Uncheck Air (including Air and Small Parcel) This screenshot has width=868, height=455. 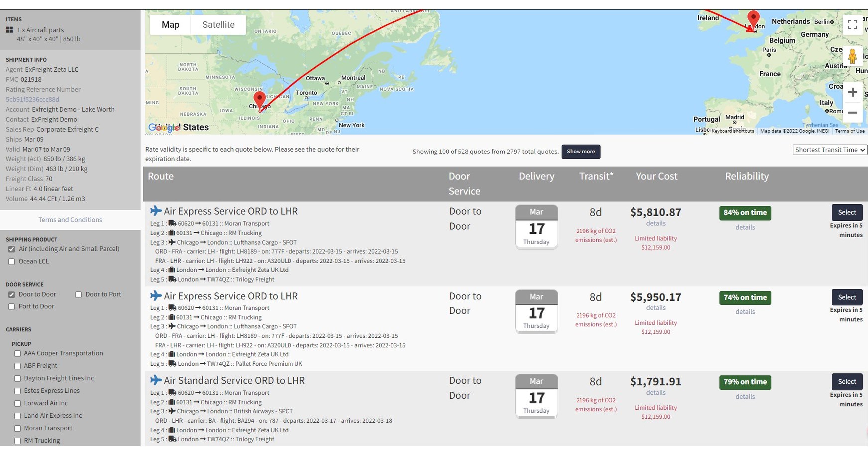(11, 249)
